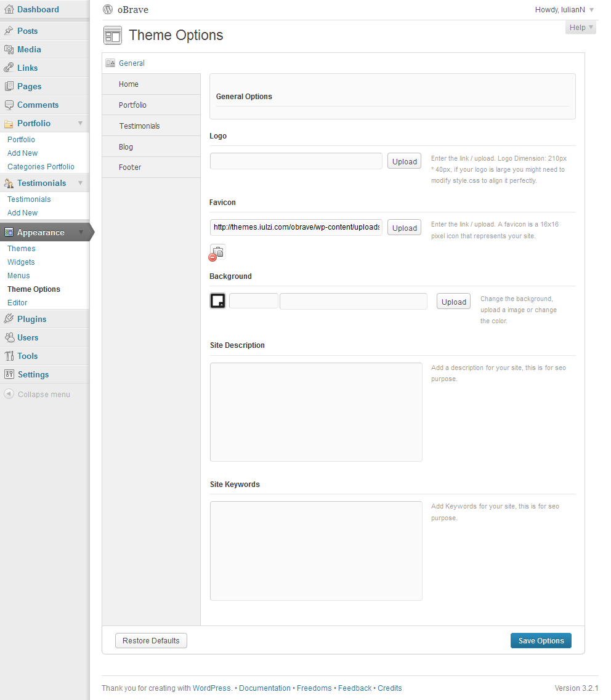Open the Footer options tab
The width and height of the screenshot is (611, 700).
pyautogui.click(x=130, y=167)
